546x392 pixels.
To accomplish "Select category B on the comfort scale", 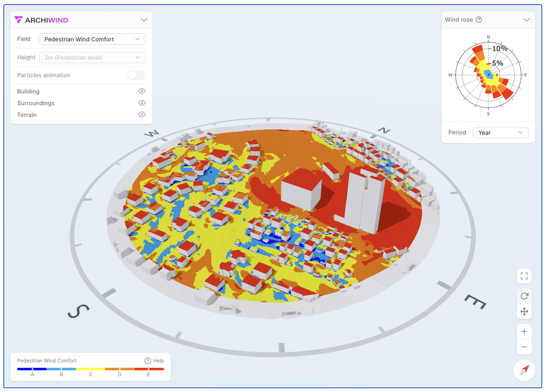I will 61,369.
